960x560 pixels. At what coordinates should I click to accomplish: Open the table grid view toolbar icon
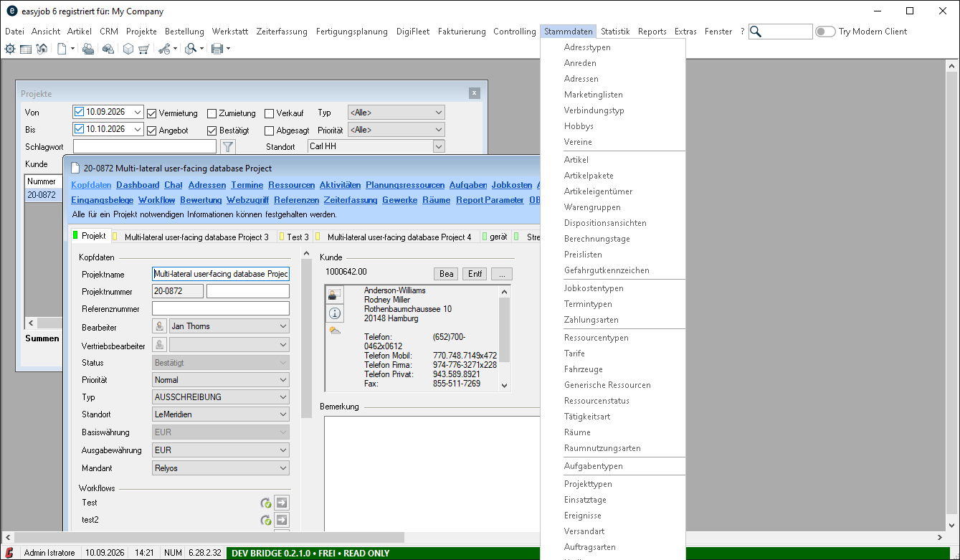25,49
